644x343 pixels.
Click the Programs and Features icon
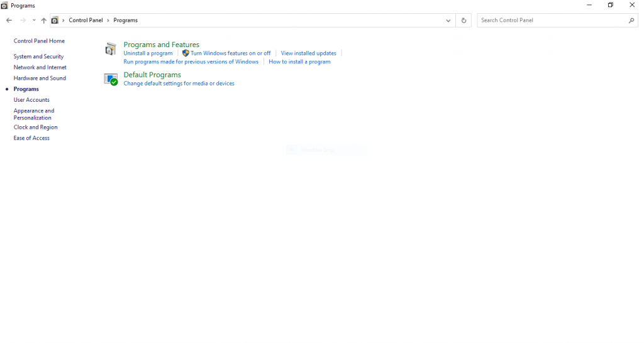[x=111, y=49]
